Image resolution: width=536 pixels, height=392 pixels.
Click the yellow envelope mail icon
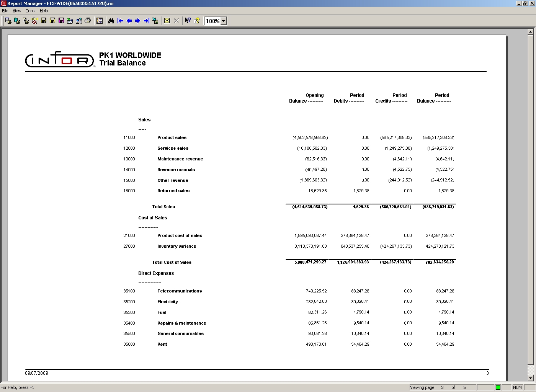(x=167, y=21)
